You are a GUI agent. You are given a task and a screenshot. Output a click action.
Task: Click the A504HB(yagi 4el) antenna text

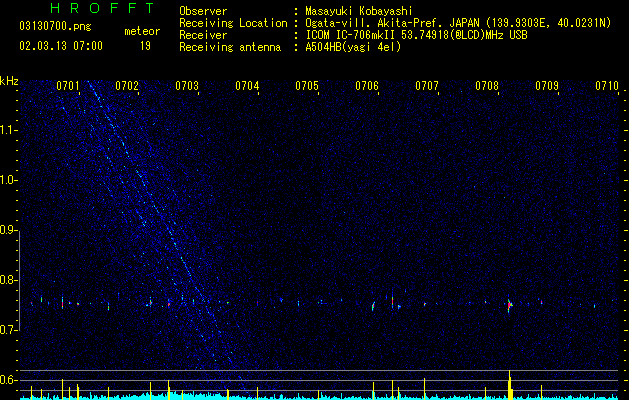point(353,47)
